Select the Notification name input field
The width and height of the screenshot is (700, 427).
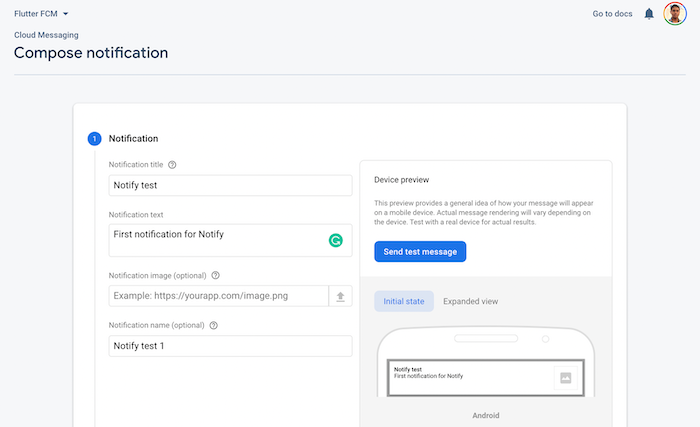point(230,346)
